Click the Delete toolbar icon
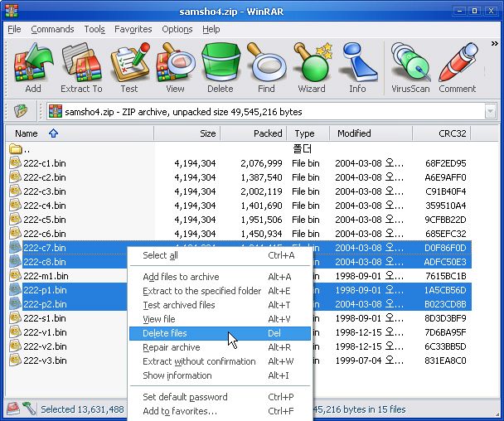504x421 pixels. tap(220, 68)
